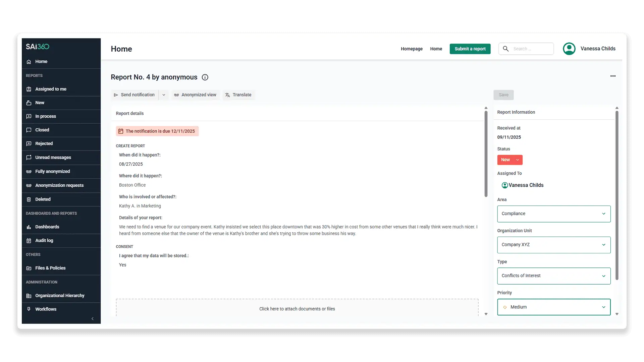Switch to Anonymized view
The height and width of the screenshot is (362, 644).
click(x=195, y=95)
